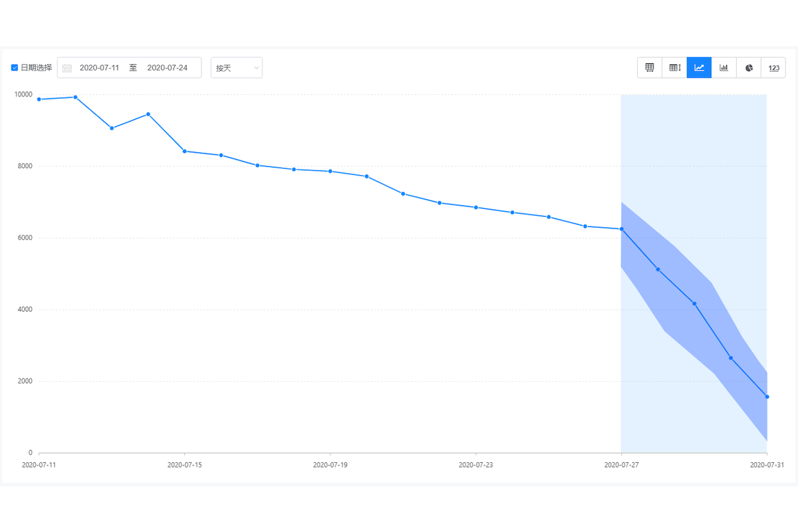Switch to bar chart view icon
This screenshot has height=532, width=798.
[724, 68]
